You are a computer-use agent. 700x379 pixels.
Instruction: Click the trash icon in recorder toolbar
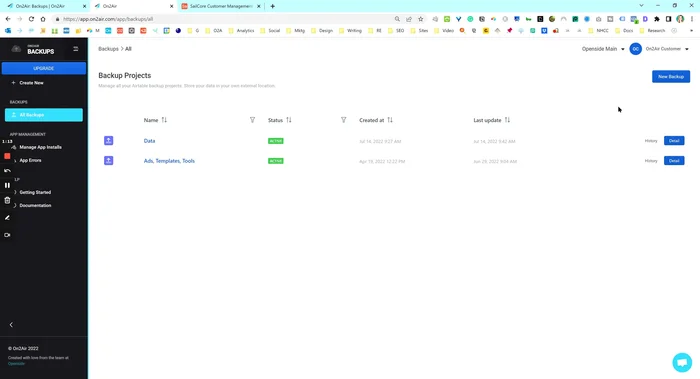(7, 201)
